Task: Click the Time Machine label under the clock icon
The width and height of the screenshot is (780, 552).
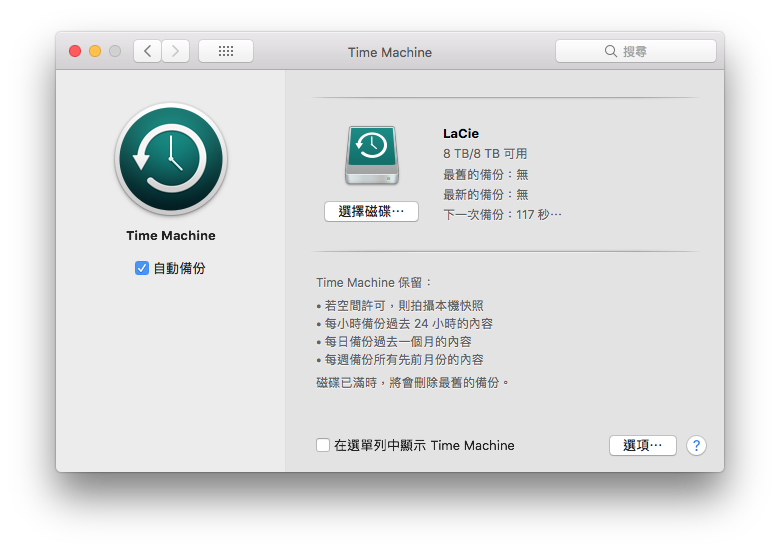Action: [x=171, y=236]
